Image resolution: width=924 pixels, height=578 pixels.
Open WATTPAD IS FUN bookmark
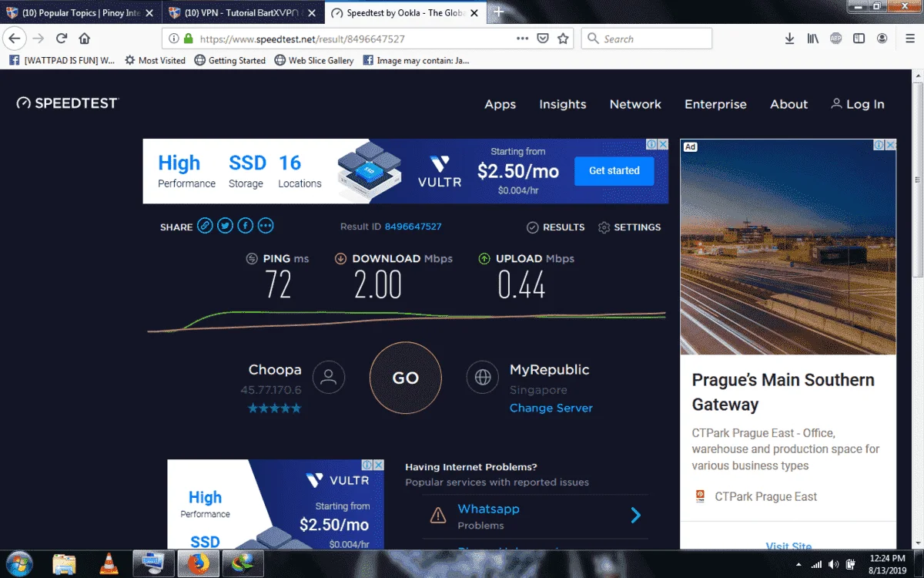[x=62, y=60]
